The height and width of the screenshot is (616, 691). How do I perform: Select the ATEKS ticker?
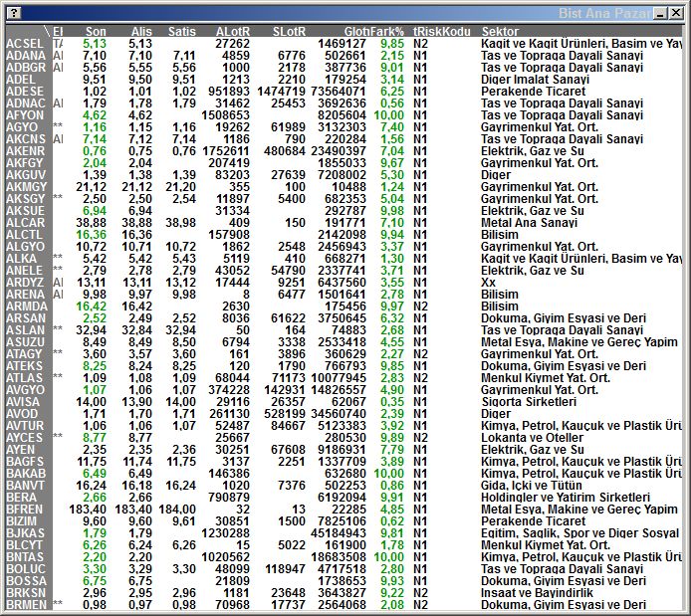tap(24, 366)
